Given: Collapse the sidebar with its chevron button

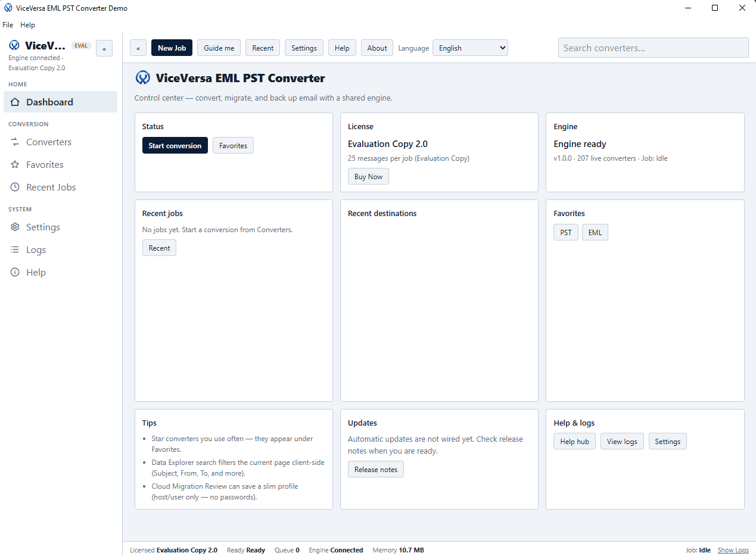Looking at the screenshot, I should [104, 49].
